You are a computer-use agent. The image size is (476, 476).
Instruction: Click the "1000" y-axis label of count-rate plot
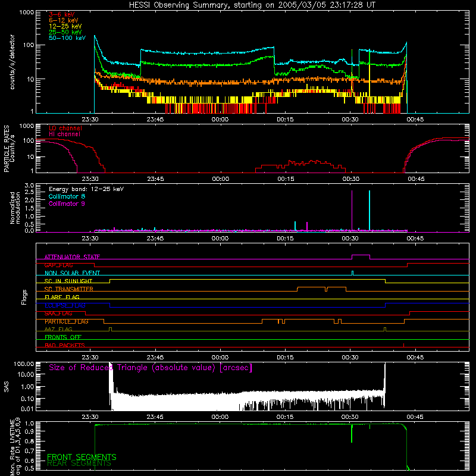[26, 12]
